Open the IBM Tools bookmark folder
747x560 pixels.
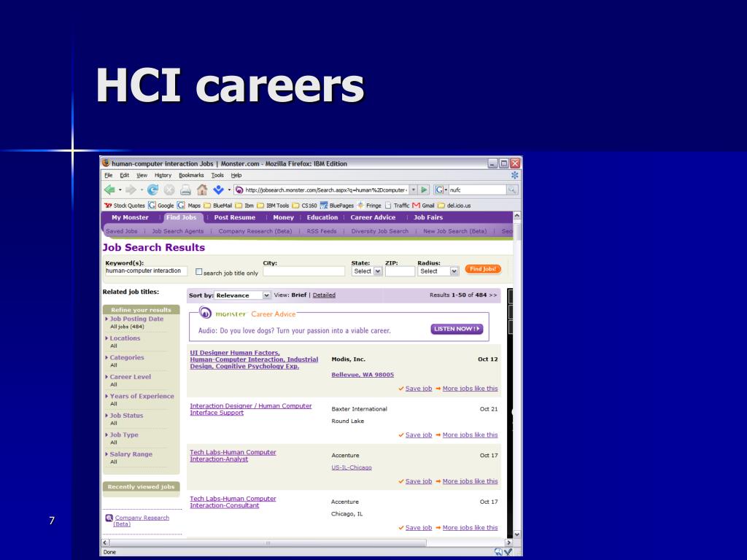click(x=273, y=206)
